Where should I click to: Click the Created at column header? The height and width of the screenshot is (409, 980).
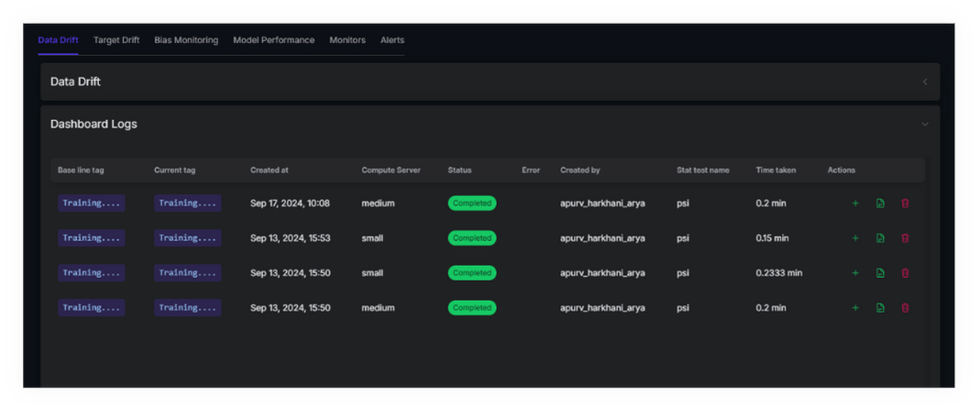click(270, 170)
